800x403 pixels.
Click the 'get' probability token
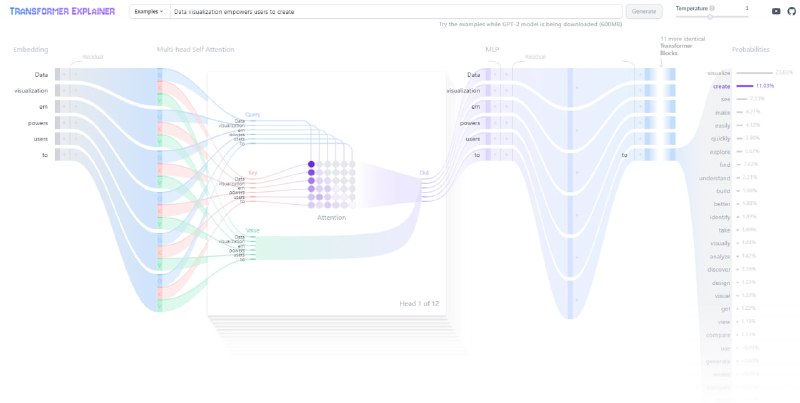coord(727,309)
